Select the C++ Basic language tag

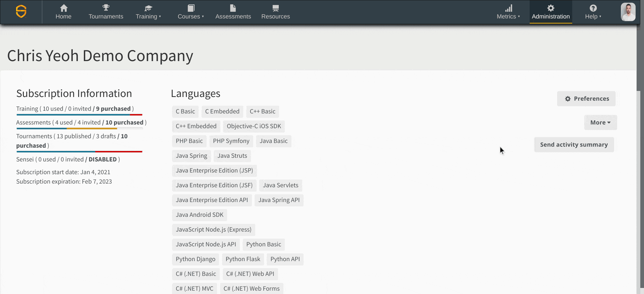pos(262,111)
